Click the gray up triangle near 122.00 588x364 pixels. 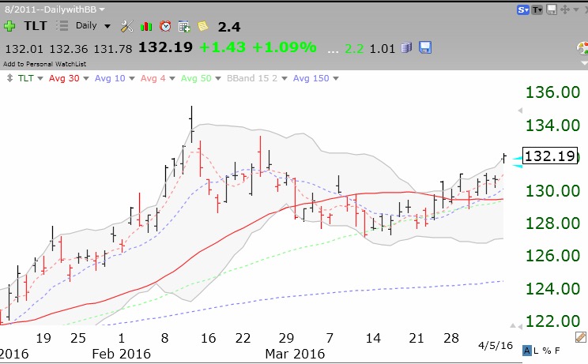[x=513, y=326]
